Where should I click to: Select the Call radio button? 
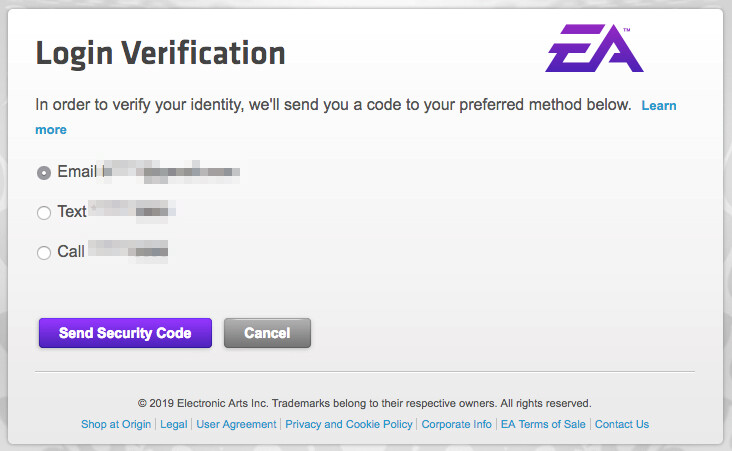44,253
